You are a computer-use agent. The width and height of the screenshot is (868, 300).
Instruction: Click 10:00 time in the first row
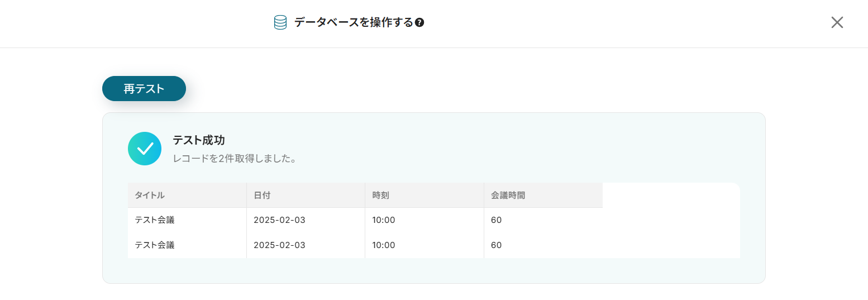click(x=384, y=220)
